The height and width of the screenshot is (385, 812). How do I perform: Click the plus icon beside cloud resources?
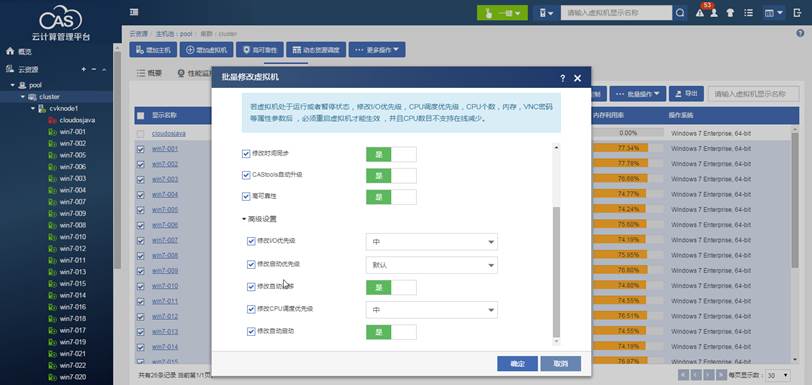83,69
